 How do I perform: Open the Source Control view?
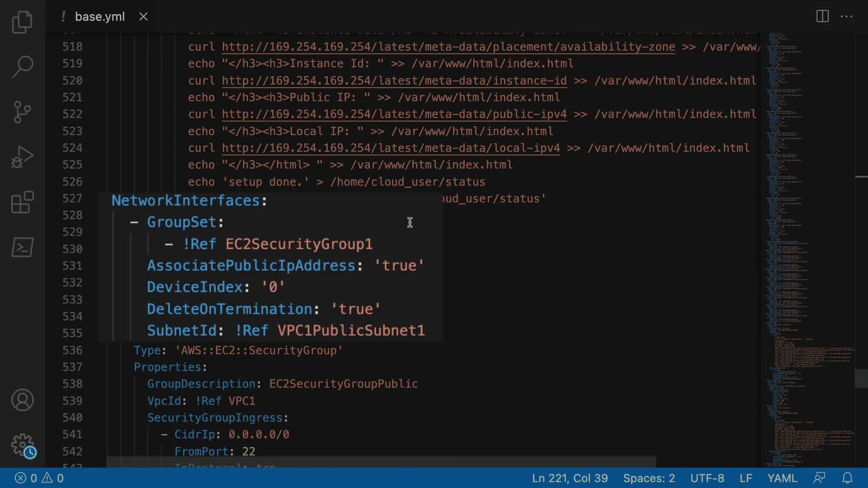[x=22, y=112]
